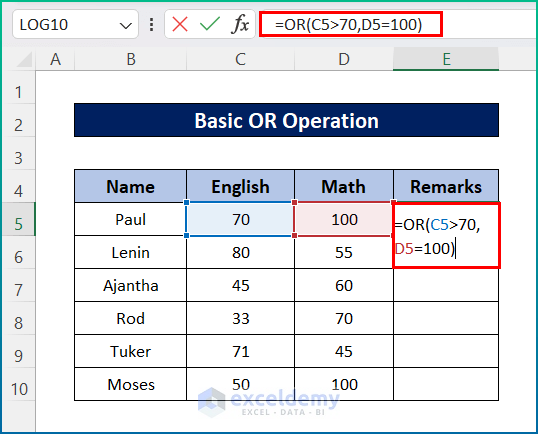Cancel the formula entry with the X icon
Image resolution: width=538 pixels, height=434 pixels.
coord(180,24)
